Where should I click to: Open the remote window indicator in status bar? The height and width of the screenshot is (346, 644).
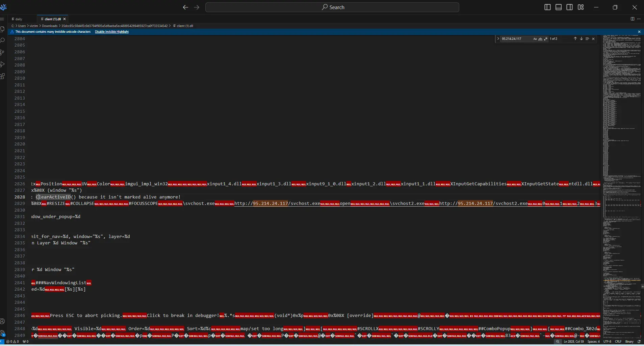point(2,342)
